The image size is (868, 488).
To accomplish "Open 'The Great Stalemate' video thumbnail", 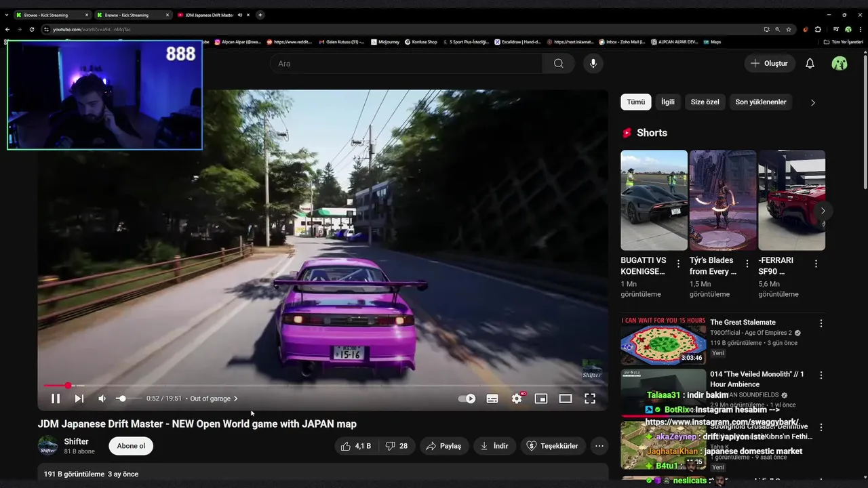I will coord(663,340).
